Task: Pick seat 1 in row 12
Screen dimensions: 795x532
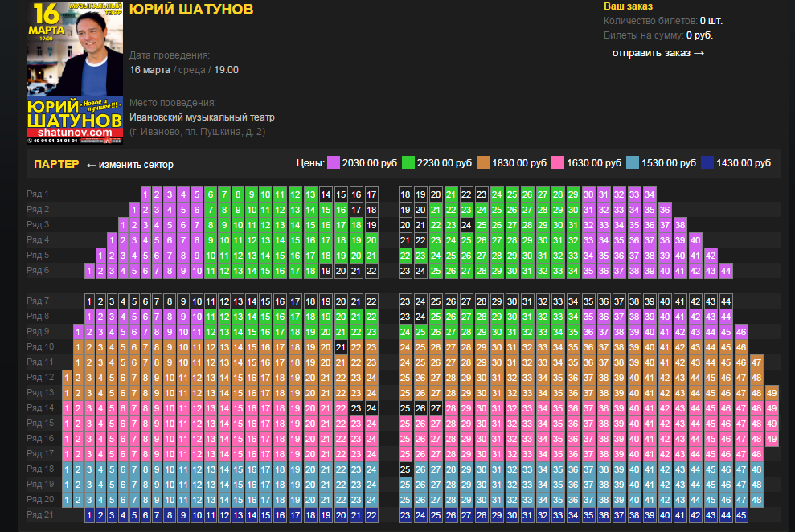Action: [x=67, y=378]
